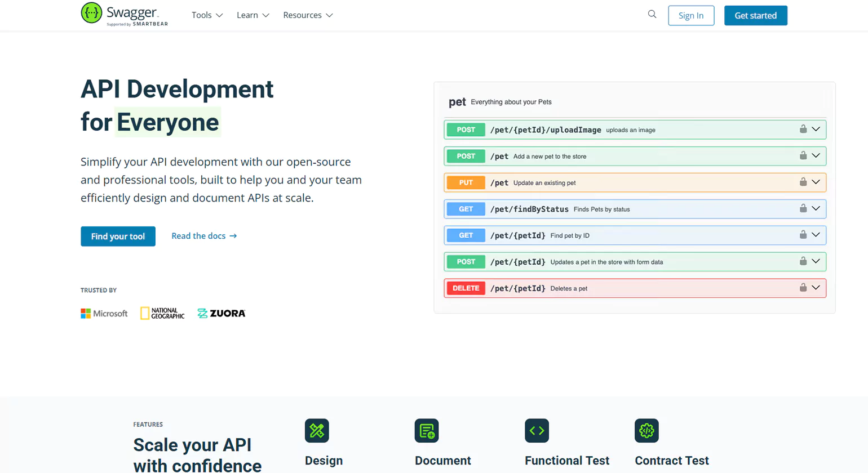Click the lock icon on PUT /pet
Image resolution: width=868 pixels, height=473 pixels.
coord(803,182)
